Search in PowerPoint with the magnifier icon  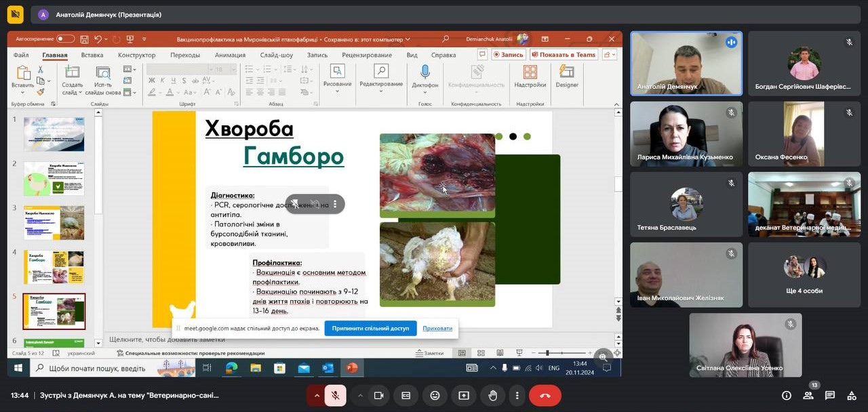446,39
